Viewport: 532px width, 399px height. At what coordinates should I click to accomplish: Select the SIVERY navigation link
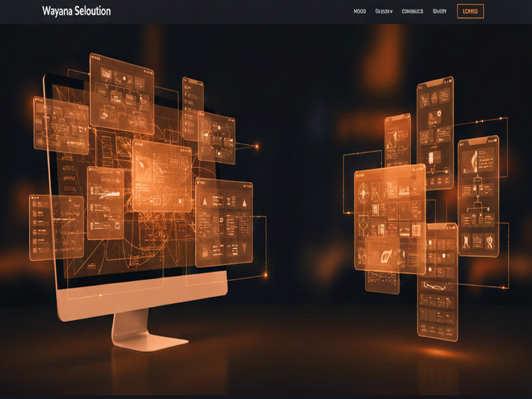(x=440, y=12)
